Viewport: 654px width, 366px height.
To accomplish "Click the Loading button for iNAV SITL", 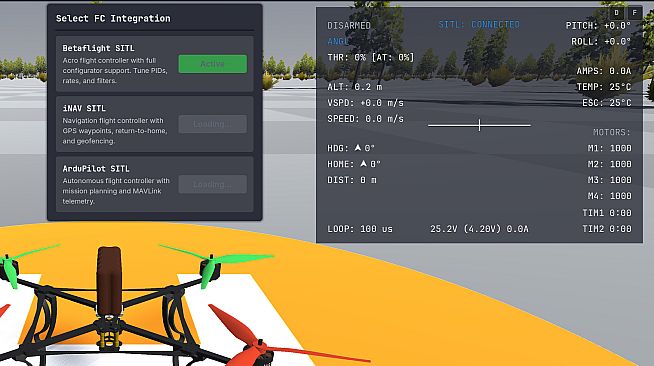I will (213, 124).
